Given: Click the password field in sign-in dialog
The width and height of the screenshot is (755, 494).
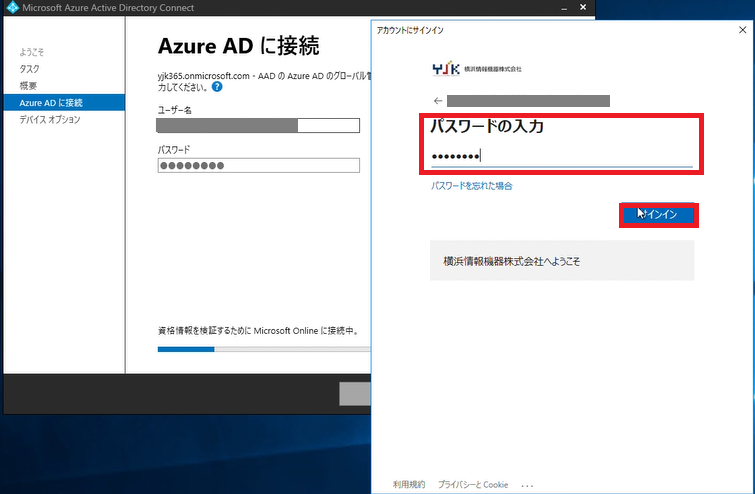Looking at the screenshot, I should [x=561, y=156].
